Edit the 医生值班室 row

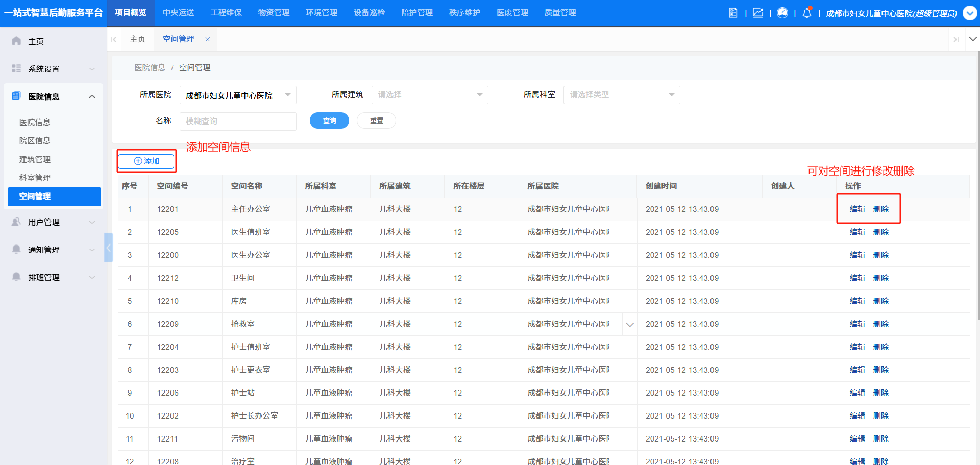point(857,232)
